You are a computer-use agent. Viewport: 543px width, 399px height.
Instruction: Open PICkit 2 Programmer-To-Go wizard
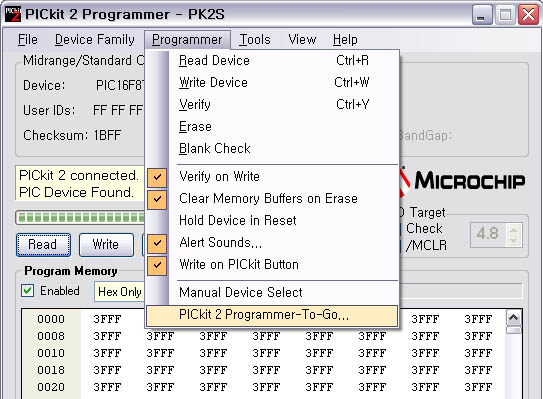coord(272,315)
